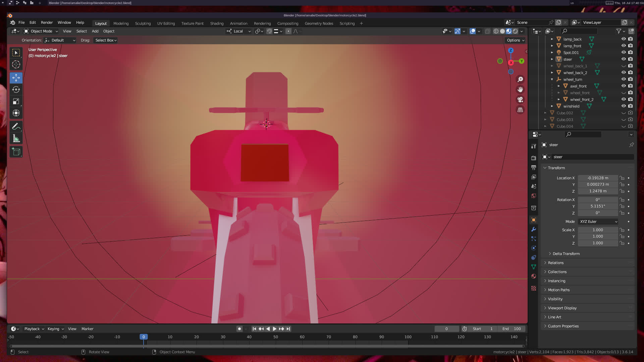This screenshot has width=644, height=362.
Task: Click frame 50 on the timeline
Action: [x=276, y=337]
